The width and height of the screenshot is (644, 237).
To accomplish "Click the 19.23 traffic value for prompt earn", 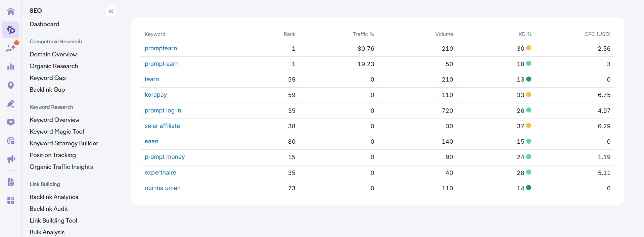I will (366, 64).
